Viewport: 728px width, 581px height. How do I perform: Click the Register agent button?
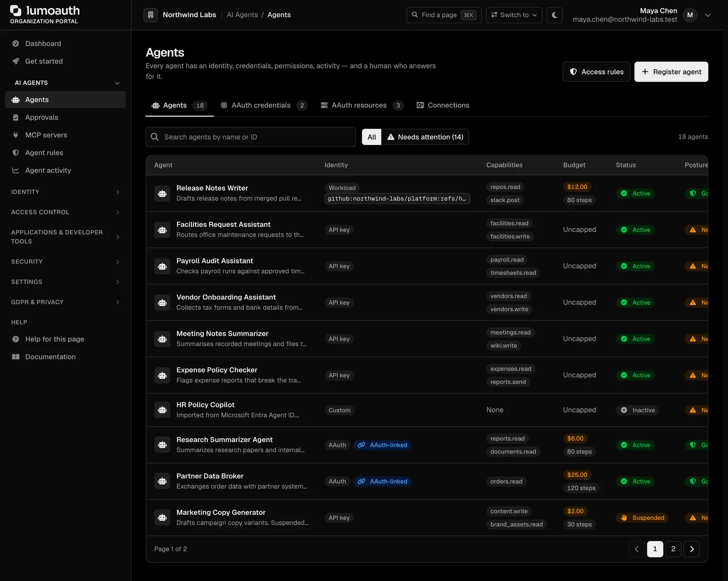point(671,72)
